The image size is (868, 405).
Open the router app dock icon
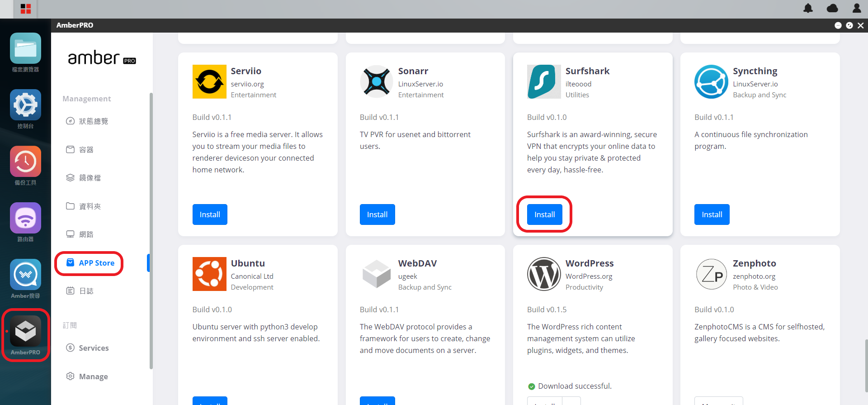click(25, 218)
